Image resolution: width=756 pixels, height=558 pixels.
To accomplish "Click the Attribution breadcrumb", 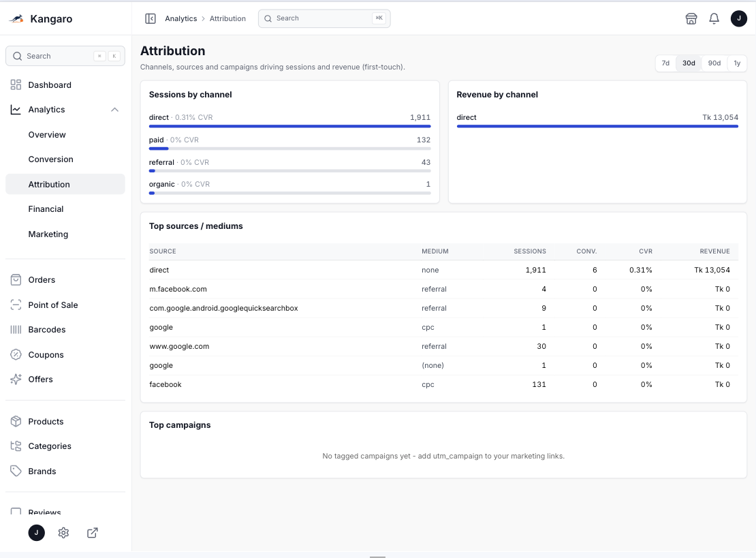I will click(x=227, y=18).
